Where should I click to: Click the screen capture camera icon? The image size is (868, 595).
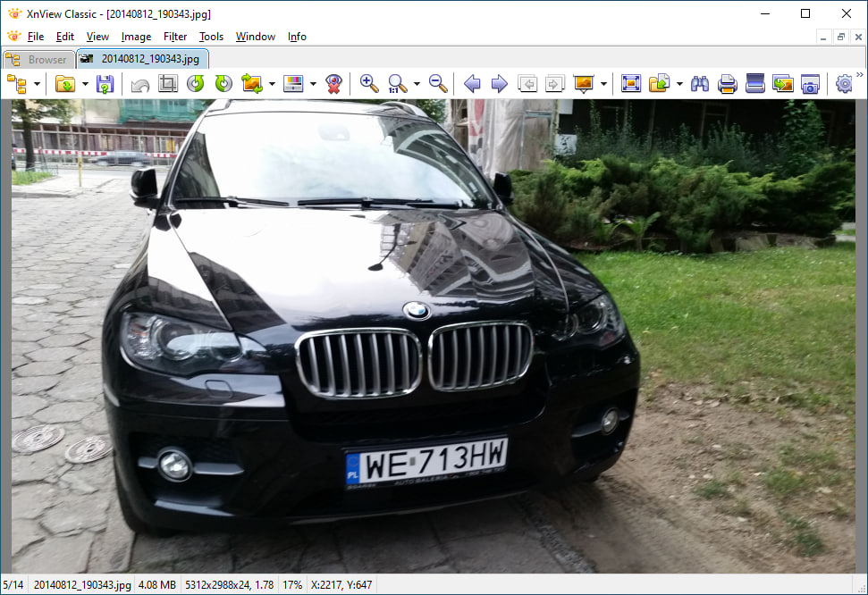[810, 84]
